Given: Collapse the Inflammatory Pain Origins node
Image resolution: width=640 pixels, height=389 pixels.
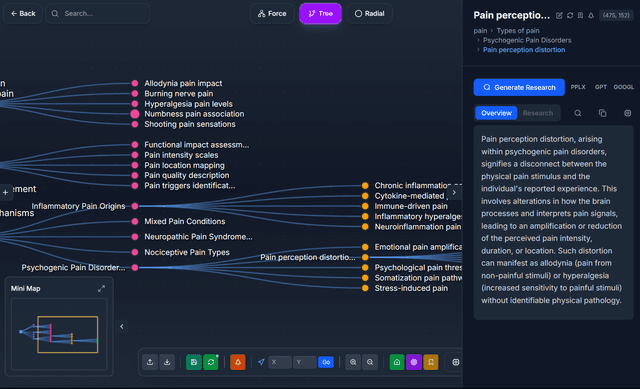Looking at the screenshot, I should point(135,206).
